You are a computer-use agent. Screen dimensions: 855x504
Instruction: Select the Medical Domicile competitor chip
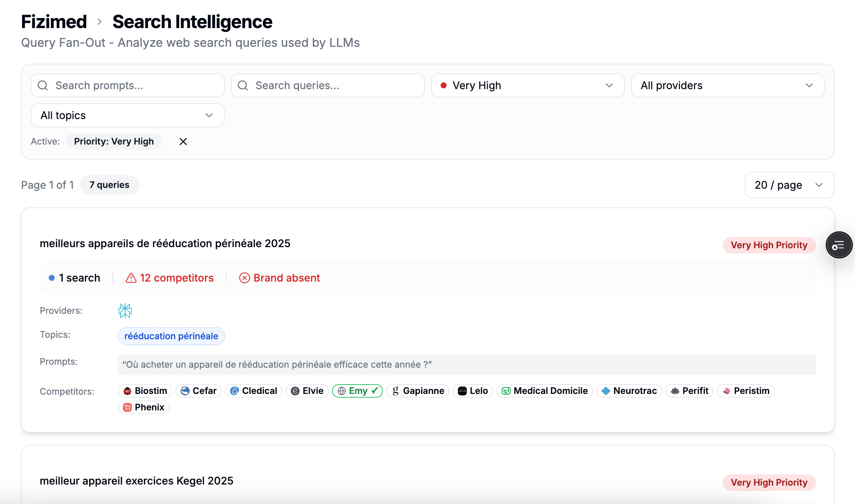pos(544,391)
